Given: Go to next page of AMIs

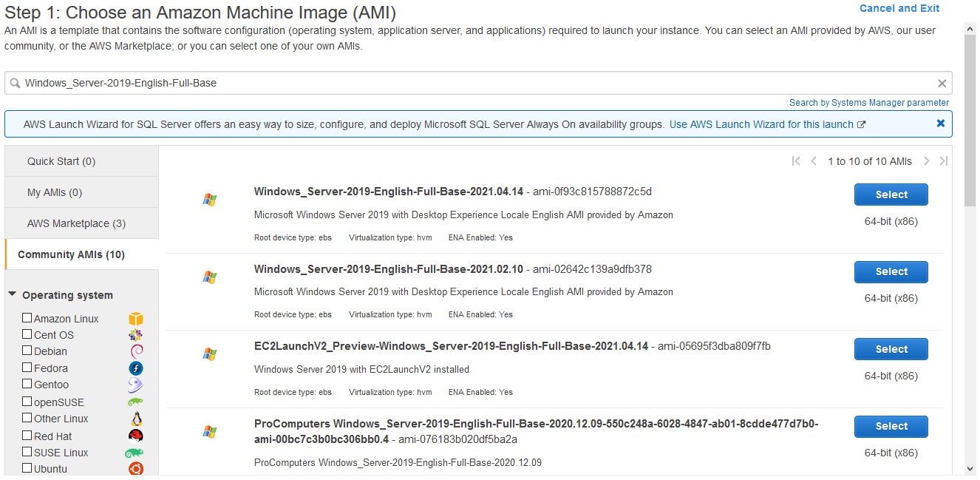Looking at the screenshot, I should click(926, 161).
